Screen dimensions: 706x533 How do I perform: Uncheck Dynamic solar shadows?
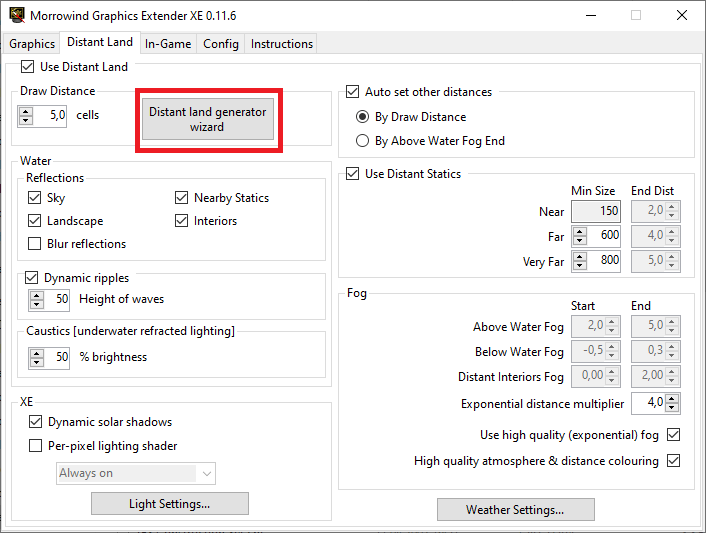(36, 422)
